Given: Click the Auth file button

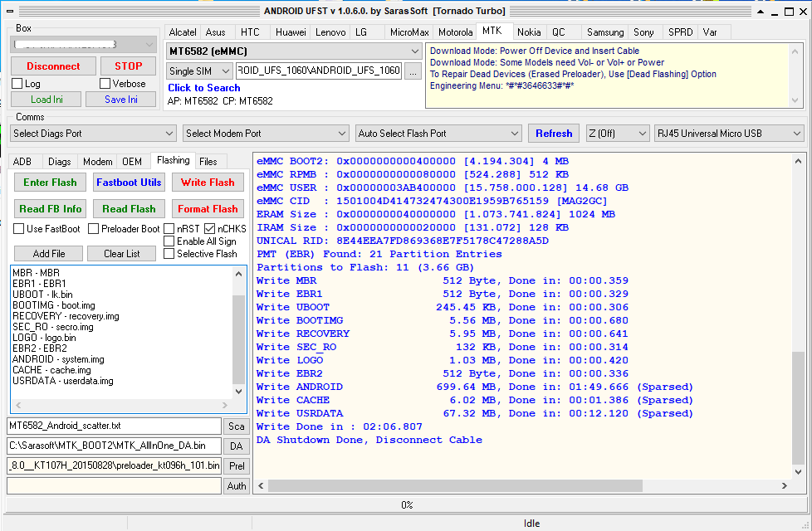Looking at the screenshot, I should [x=236, y=486].
